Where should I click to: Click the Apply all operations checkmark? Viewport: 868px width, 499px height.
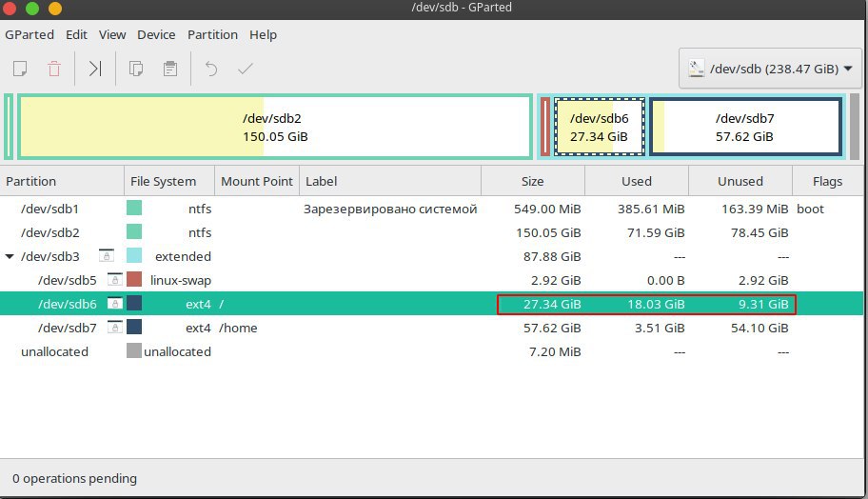coord(246,69)
